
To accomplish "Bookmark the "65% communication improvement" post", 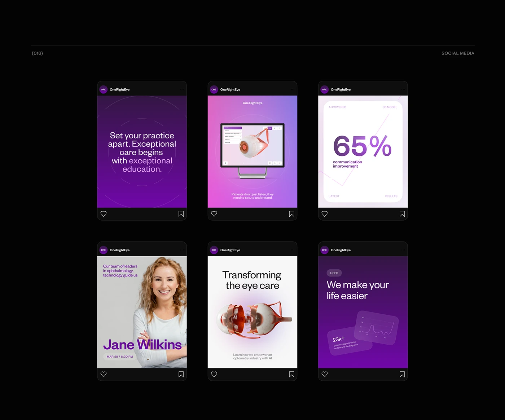I will (x=402, y=214).
